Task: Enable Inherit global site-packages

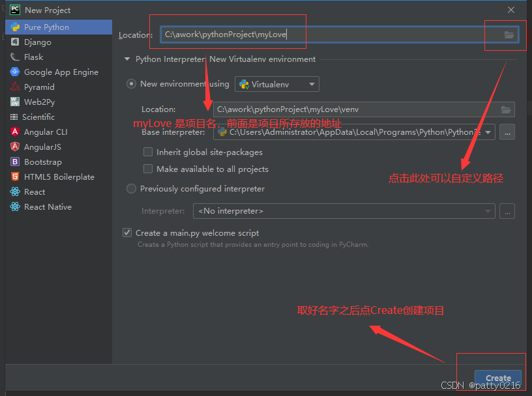Action: [x=148, y=152]
